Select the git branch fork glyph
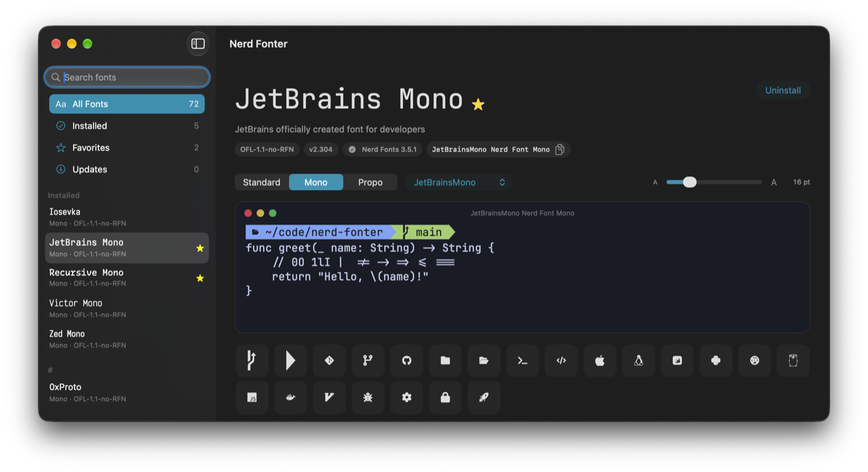The height and width of the screenshot is (472, 868). [x=368, y=360]
